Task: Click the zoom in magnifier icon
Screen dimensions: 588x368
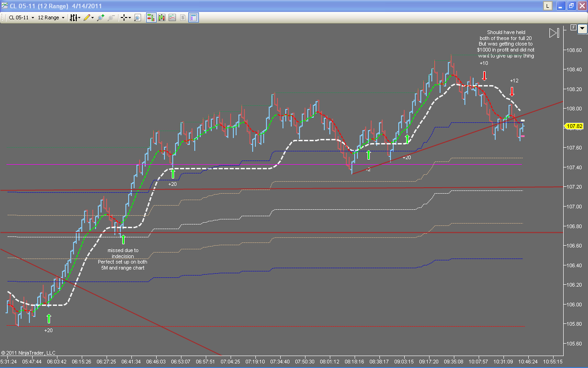Action: pos(101,17)
